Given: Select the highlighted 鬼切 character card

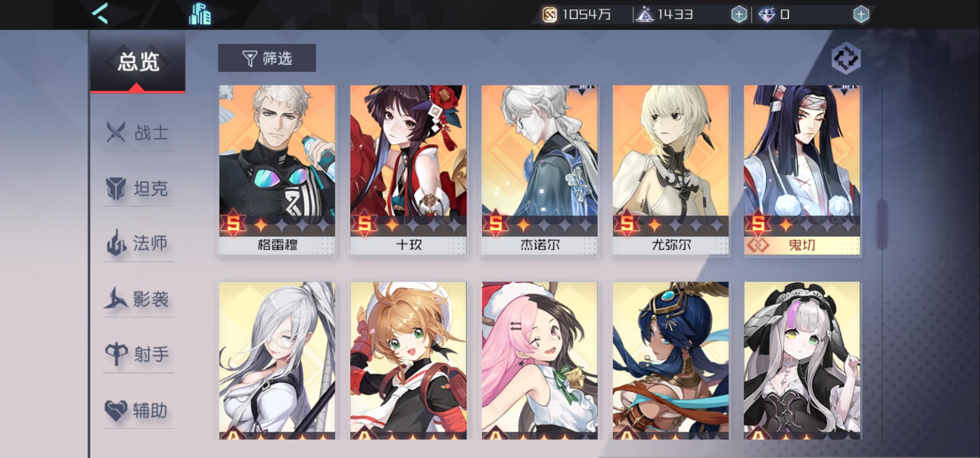Looking at the screenshot, I should tap(802, 170).
